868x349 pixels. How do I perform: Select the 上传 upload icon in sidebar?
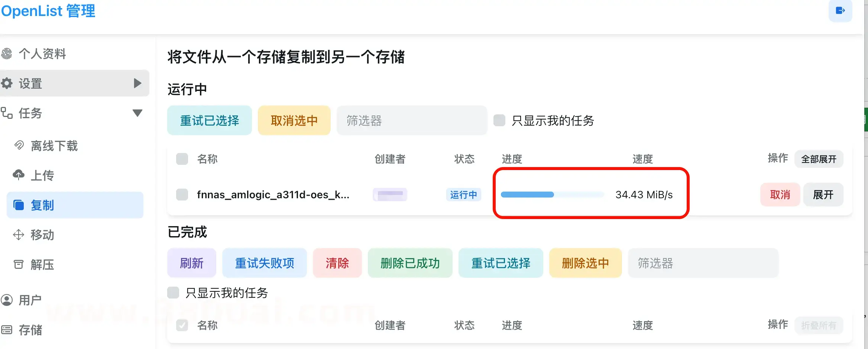tap(19, 175)
